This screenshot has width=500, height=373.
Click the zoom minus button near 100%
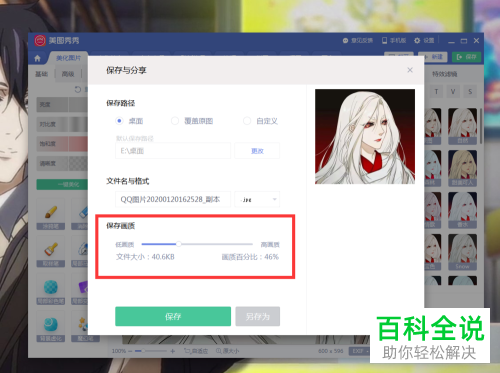click(130, 351)
